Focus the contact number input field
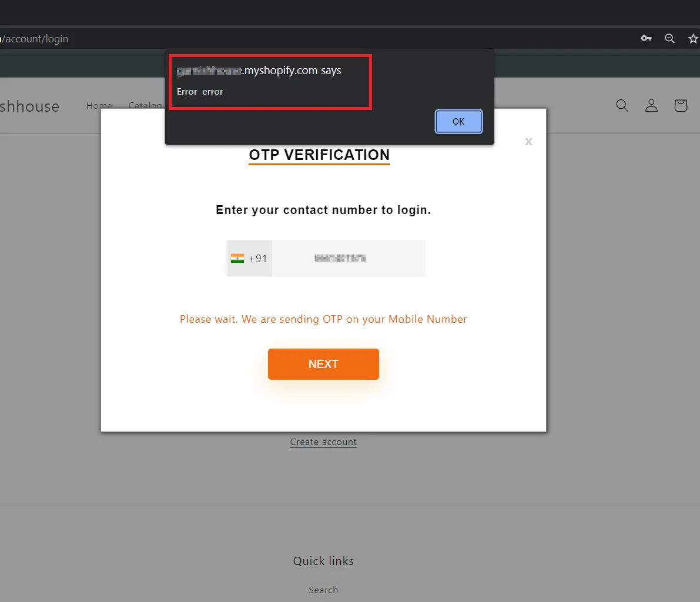The image size is (700, 602). coord(348,259)
